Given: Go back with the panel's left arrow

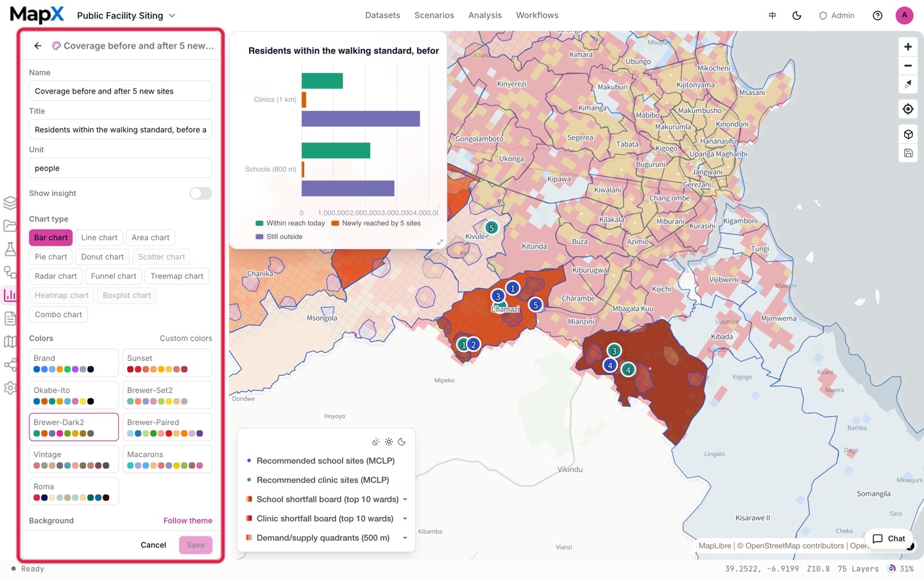Looking at the screenshot, I should 38,46.
